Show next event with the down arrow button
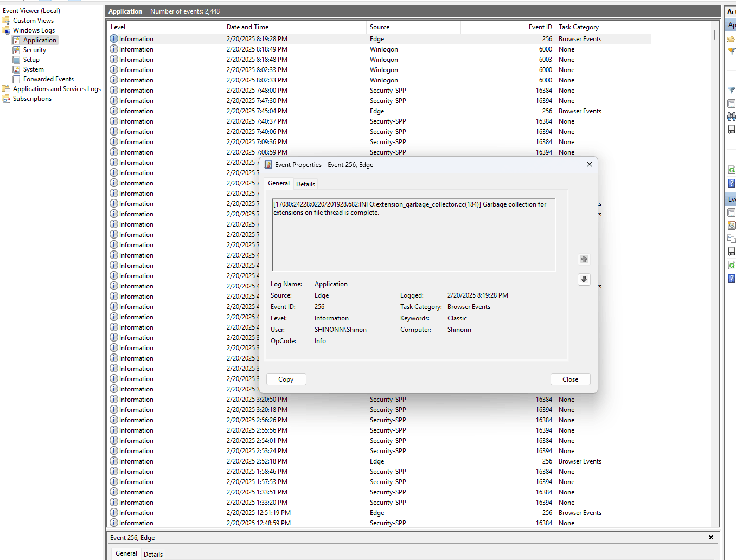 (x=584, y=279)
